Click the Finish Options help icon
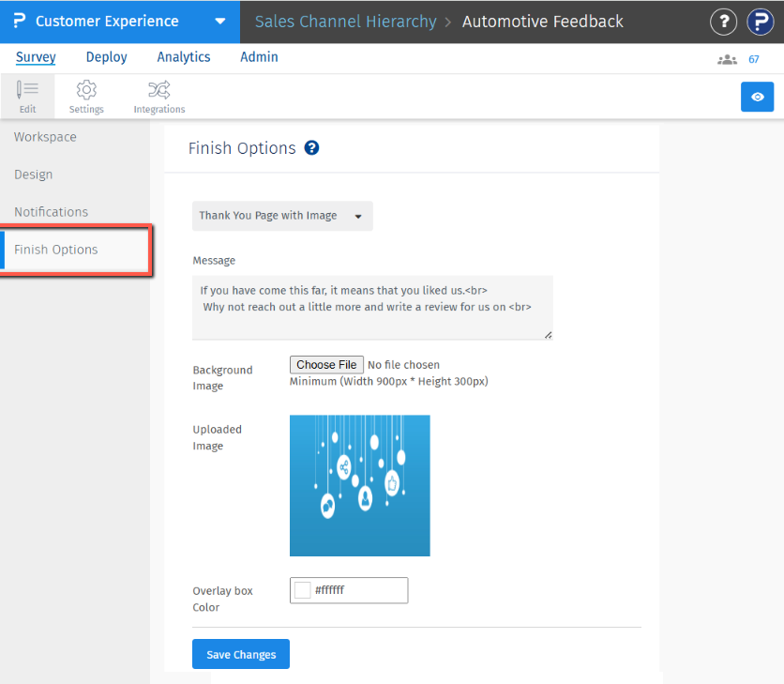 312,148
